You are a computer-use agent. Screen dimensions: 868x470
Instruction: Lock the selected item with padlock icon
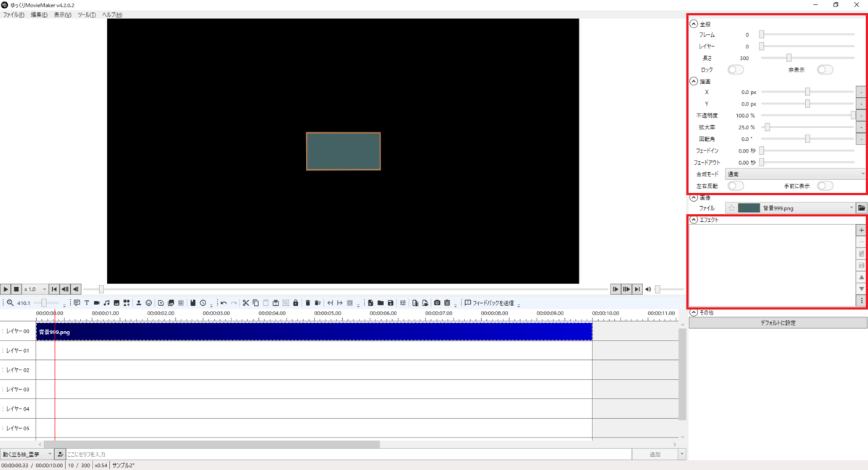coord(295,303)
